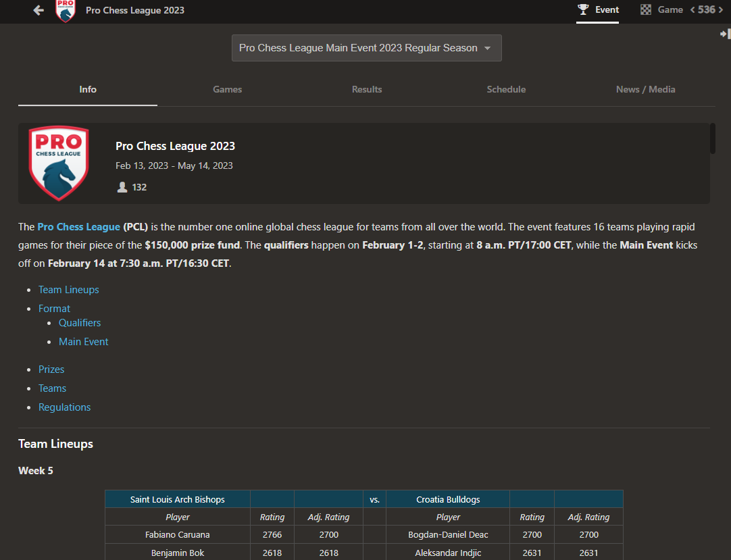Click the game count '536'
Screen dimensions: 731x560
(x=706, y=9)
